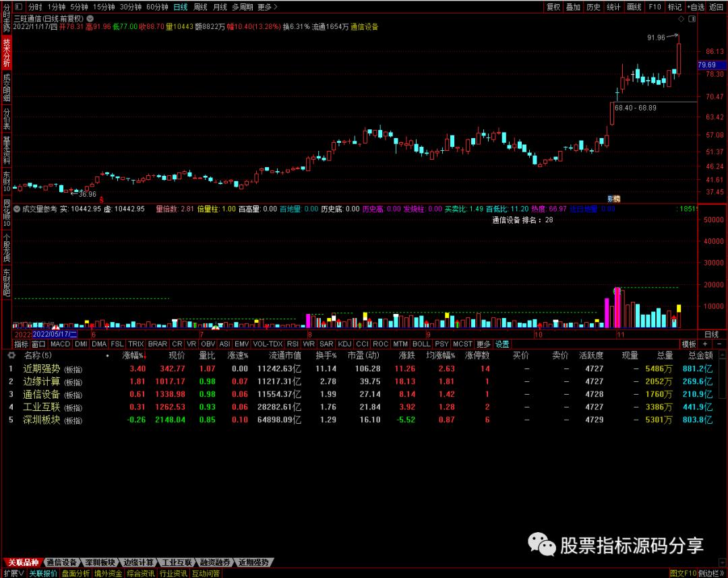Screen dimensions: 728x578
Task: Select the MACD indicator
Action: tap(60, 344)
